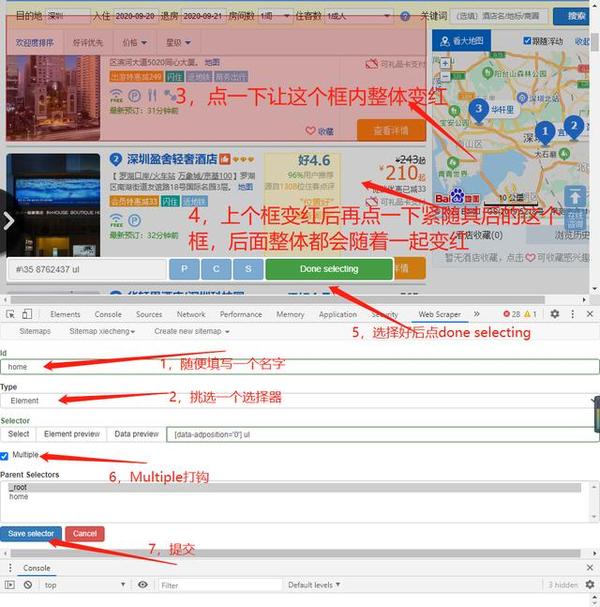Open the Sitemap xiecheng dropdown
Screen dimensions: 600x607
tap(102, 331)
